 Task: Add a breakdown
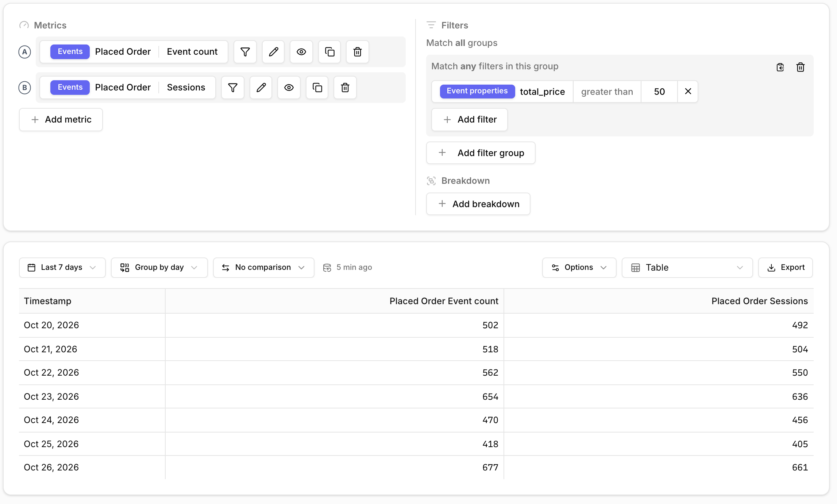[x=478, y=204]
